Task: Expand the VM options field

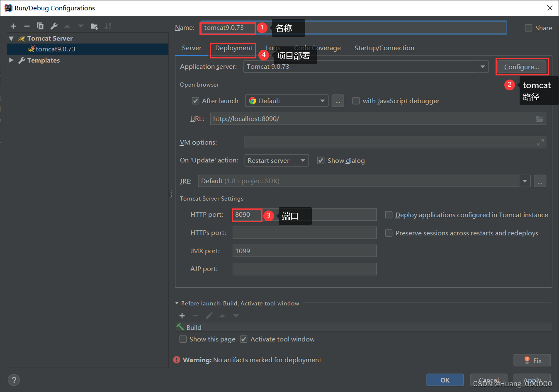Action: (x=540, y=142)
